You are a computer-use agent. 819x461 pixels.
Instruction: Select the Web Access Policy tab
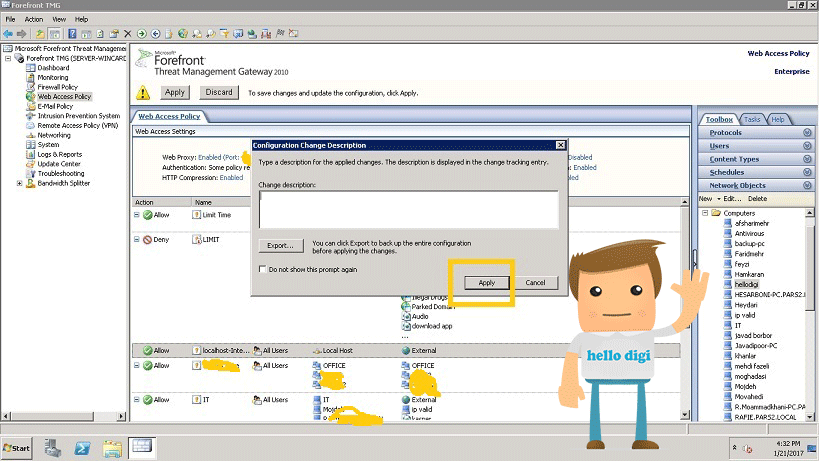click(169, 116)
